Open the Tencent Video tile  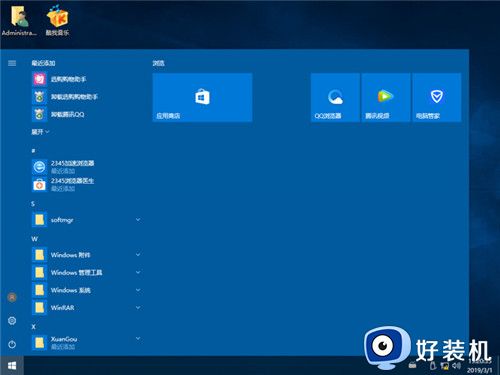(386, 97)
